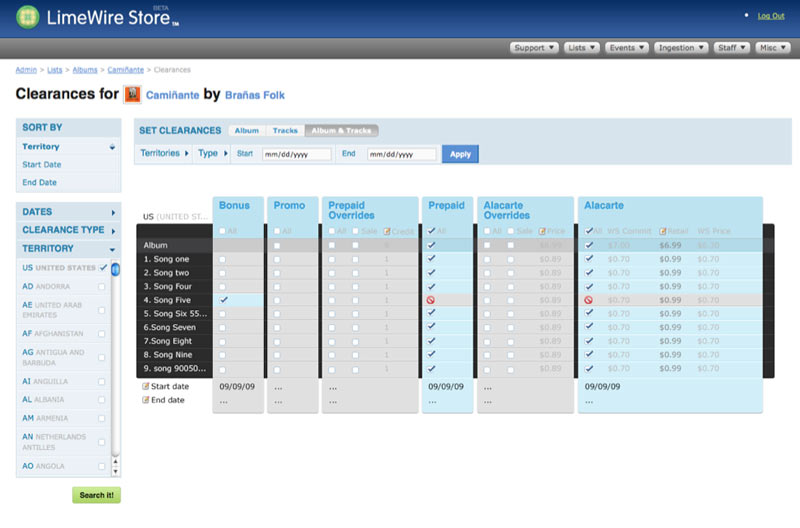Click the Alacarte blocked icon for Song Five
The image size is (800, 528).
point(589,300)
